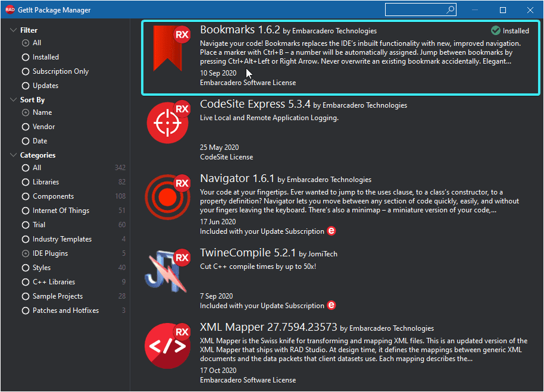Select the Internet Of Things category
The image size is (544, 392).
point(55,211)
